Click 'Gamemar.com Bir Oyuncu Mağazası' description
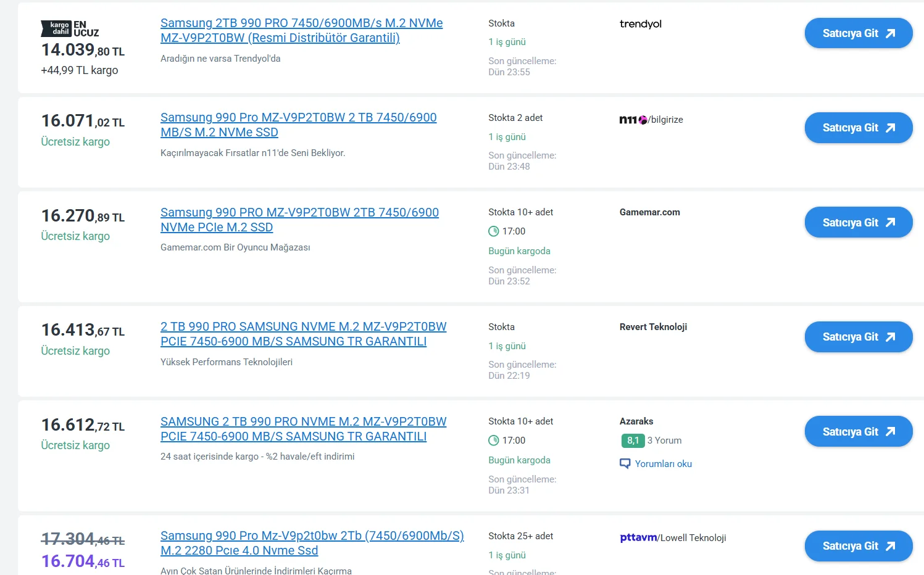 (x=235, y=247)
